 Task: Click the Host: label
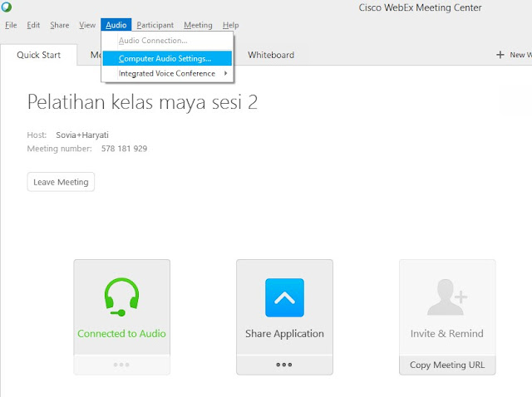[x=37, y=135]
